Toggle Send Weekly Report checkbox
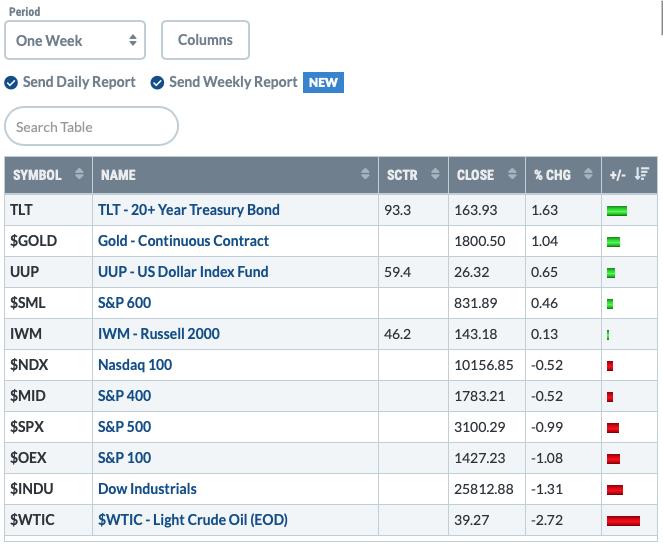 (x=157, y=82)
